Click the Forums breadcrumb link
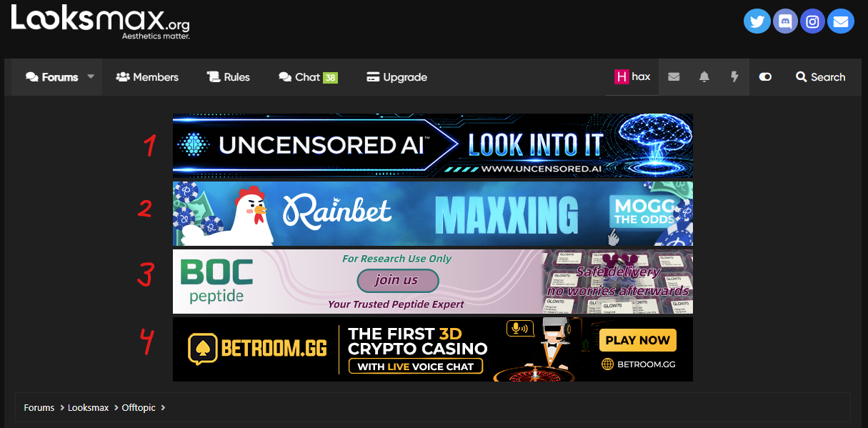Viewport: 868px width, 428px height. 39,408
